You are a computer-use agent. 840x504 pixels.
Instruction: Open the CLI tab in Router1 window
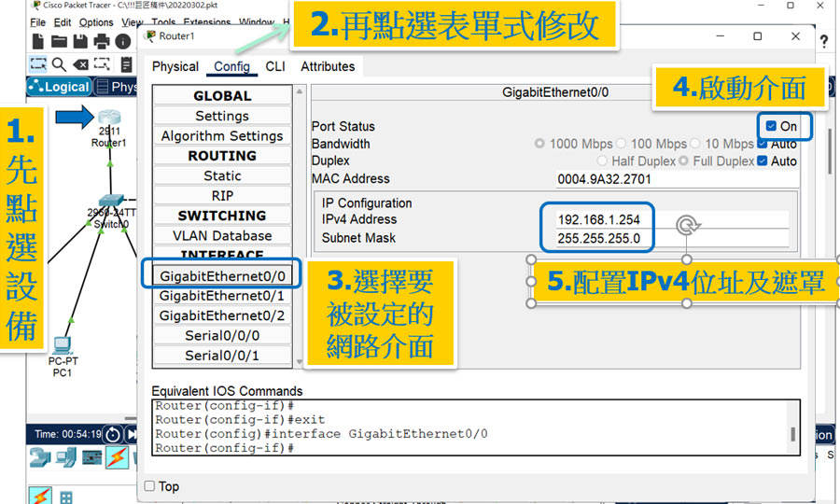pyautogui.click(x=275, y=66)
